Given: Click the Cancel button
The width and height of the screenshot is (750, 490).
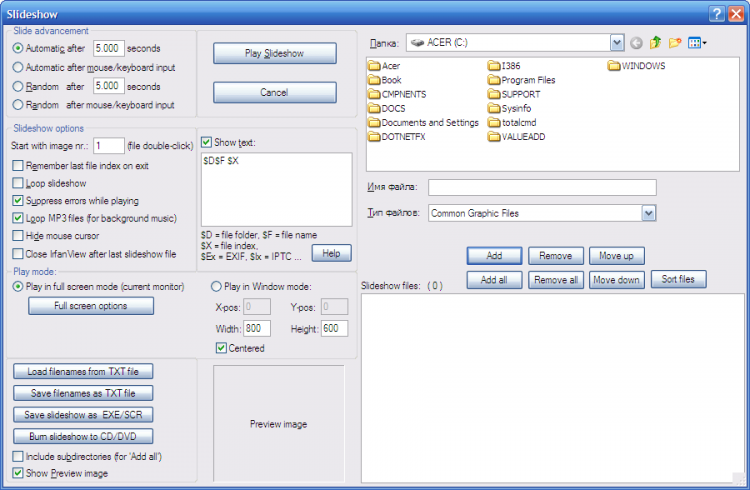Looking at the screenshot, I should (x=275, y=92).
